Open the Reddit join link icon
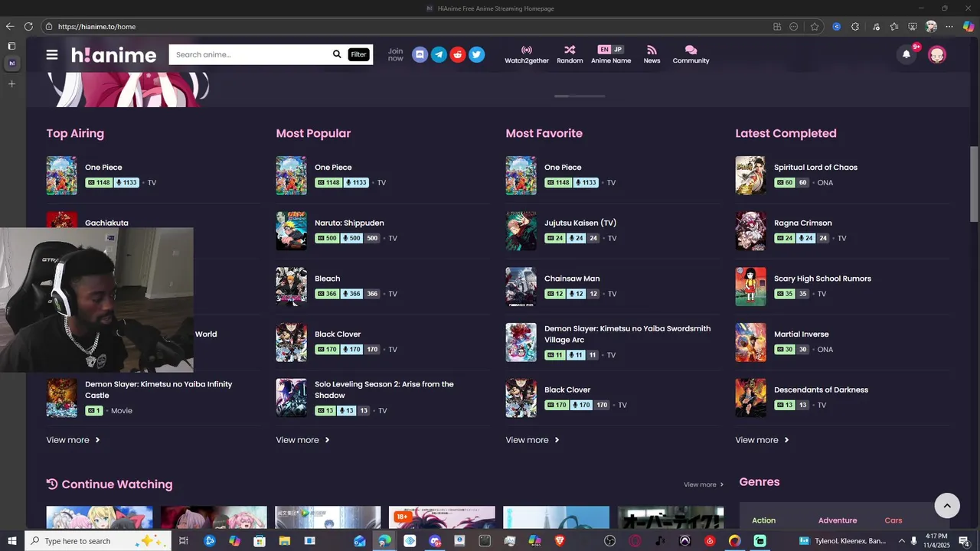The image size is (980, 551). [x=458, y=54]
